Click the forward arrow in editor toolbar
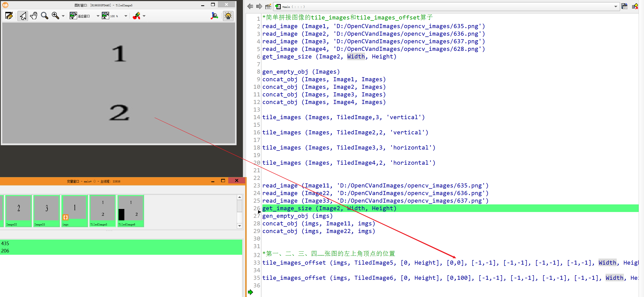 click(x=259, y=7)
